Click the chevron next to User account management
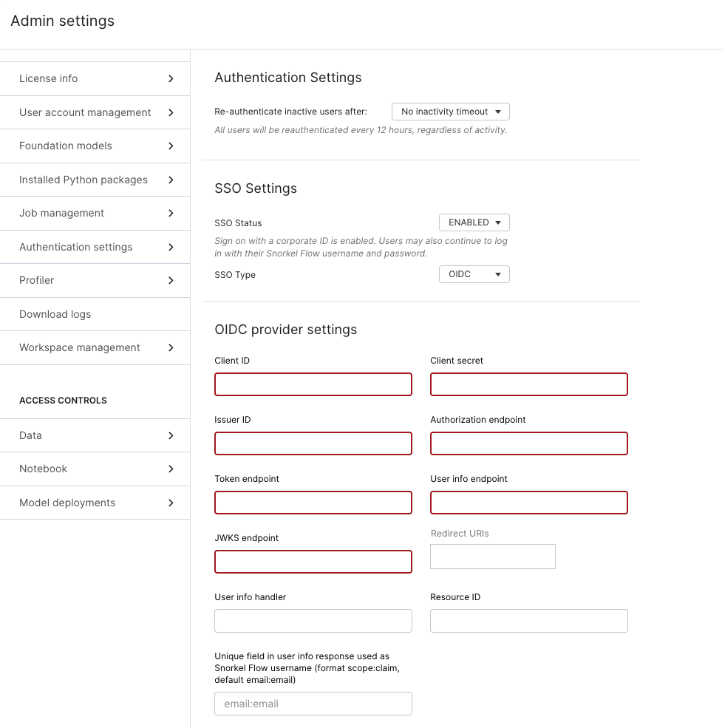Image resolution: width=722 pixels, height=728 pixels. pos(171,113)
